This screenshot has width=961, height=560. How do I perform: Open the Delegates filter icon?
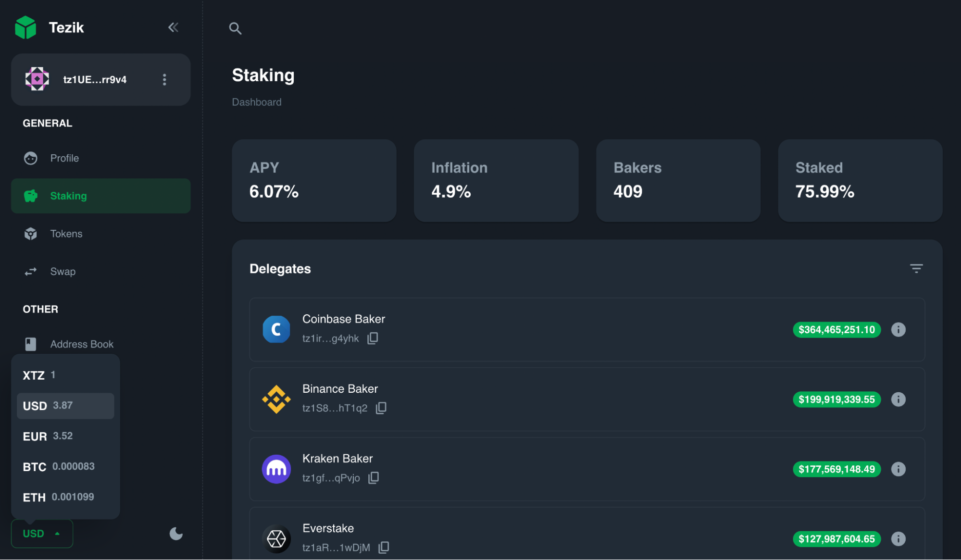(x=916, y=269)
